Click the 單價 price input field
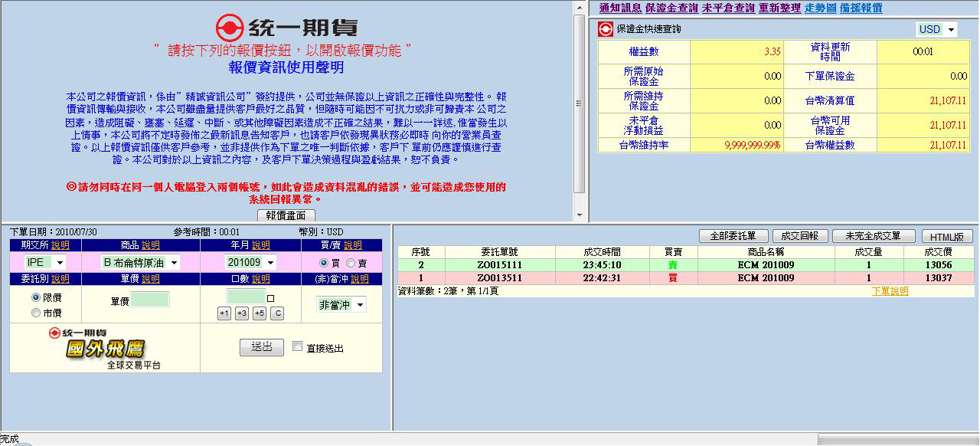This screenshot has width=980, height=446. [149, 300]
